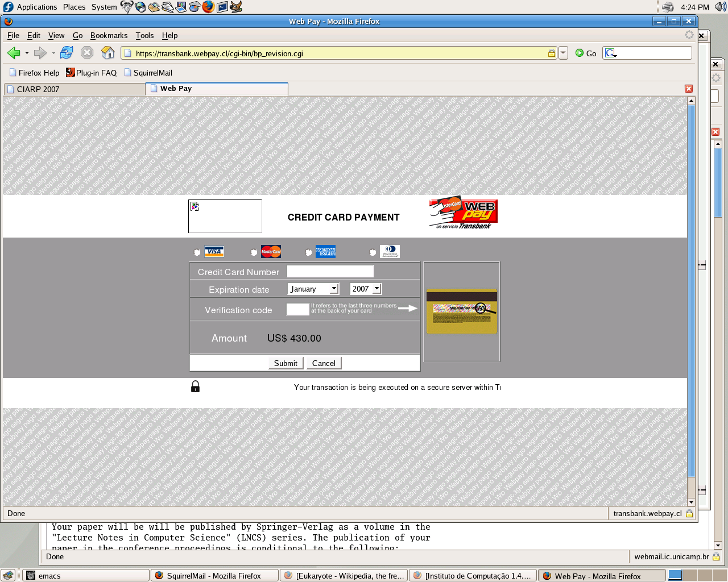The height and width of the screenshot is (582, 728).
Task: Go to the Home page icon
Action: (107, 53)
